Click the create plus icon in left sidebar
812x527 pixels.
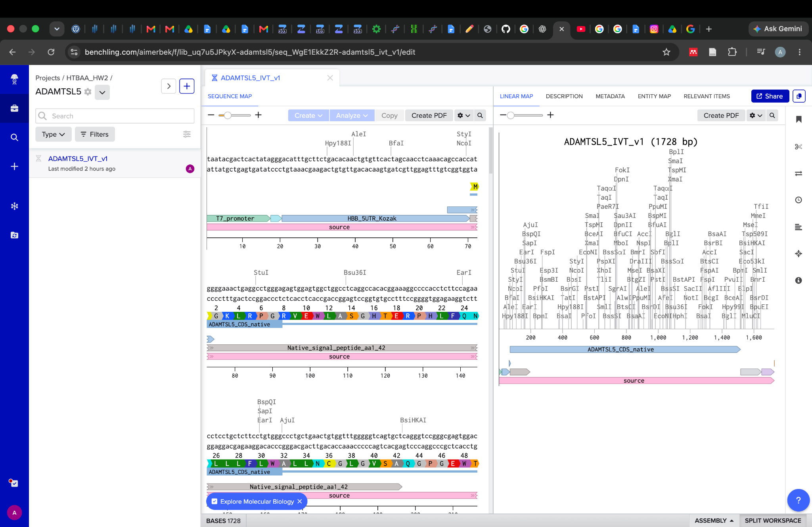[x=14, y=166]
